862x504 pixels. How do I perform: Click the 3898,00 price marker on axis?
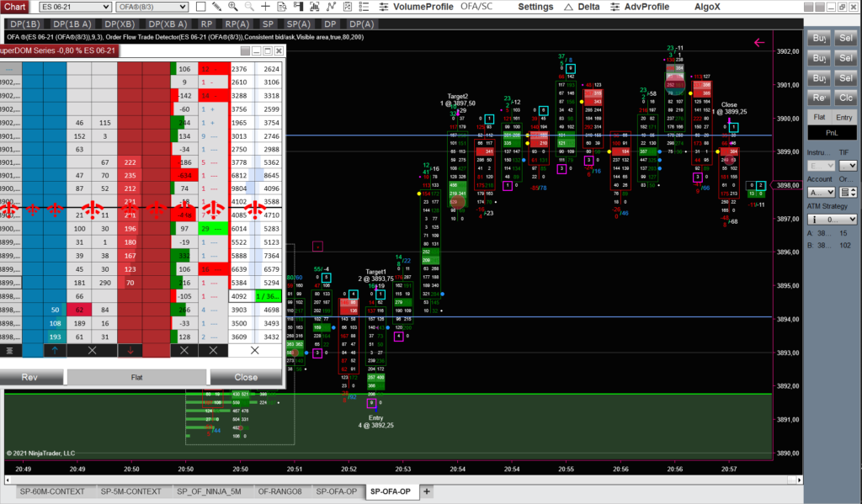(787, 185)
